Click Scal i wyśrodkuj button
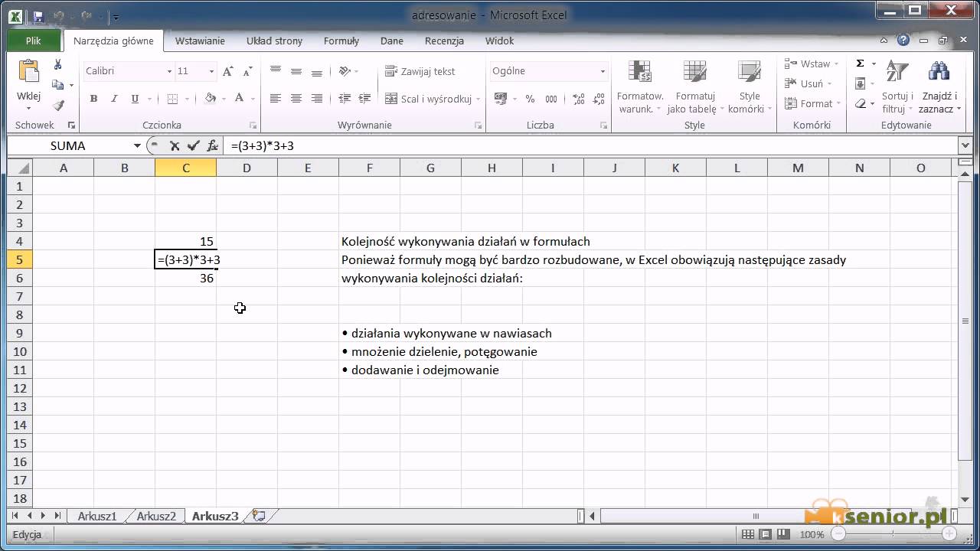 pyautogui.click(x=433, y=99)
